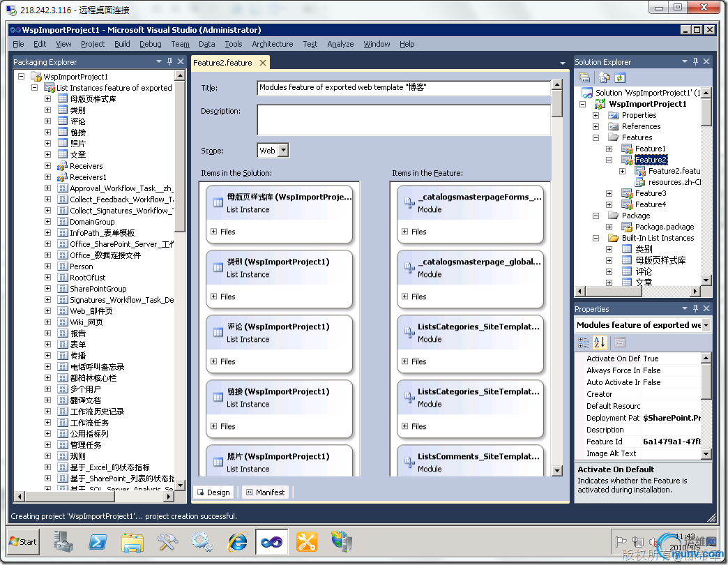Switch Properties panel to Categorized view
Image resolution: width=728 pixels, height=565 pixels.
pos(584,342)
